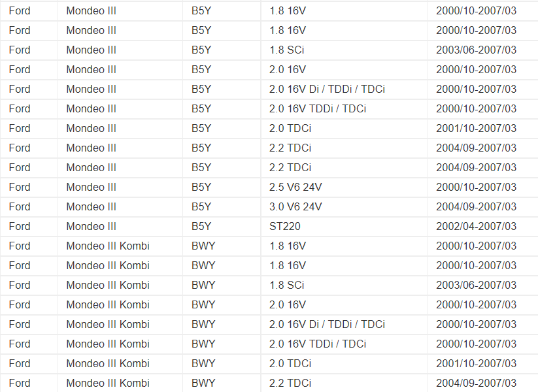Select the 2001/10-2007/03 date in the B5Y row
Image resolution: width=538 pixels, height=392 pixels.
[476, 128]
